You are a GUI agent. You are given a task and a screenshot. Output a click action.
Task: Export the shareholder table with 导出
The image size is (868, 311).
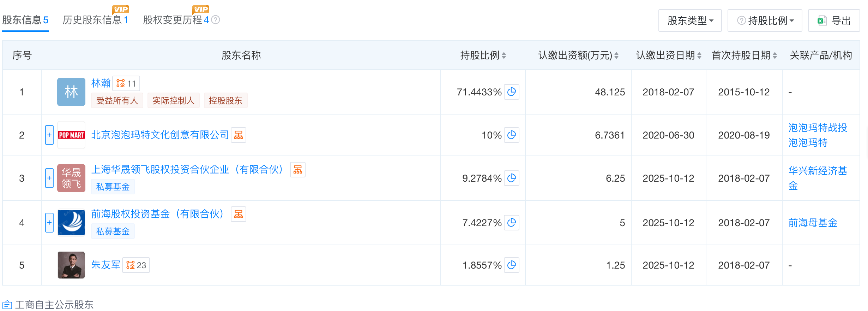pyautogui.click(x=834, y=20)
